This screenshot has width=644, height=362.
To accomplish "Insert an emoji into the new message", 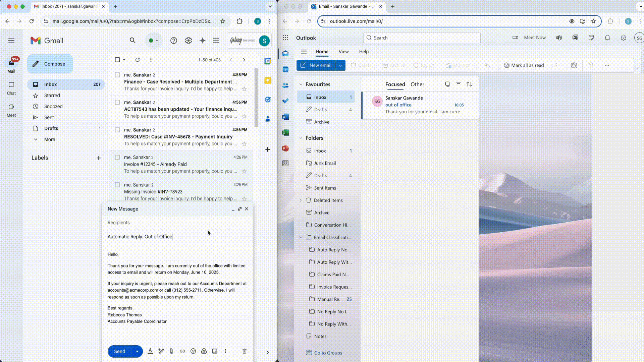I will (x=193, y=351).
